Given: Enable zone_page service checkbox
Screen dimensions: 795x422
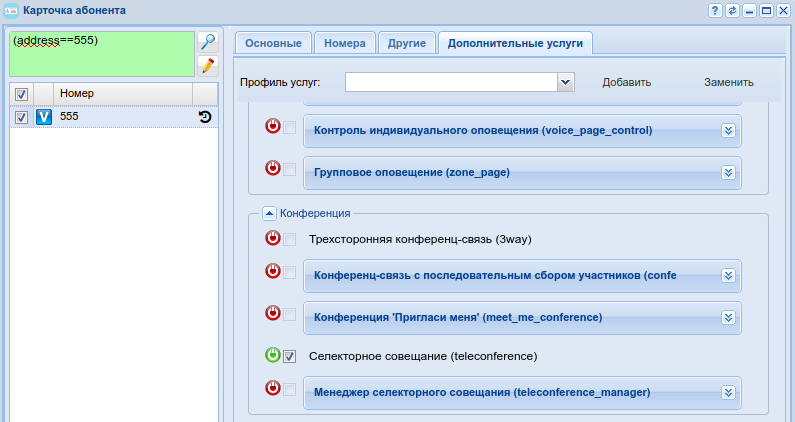Looking at the screenshot, I should (290, 170).
